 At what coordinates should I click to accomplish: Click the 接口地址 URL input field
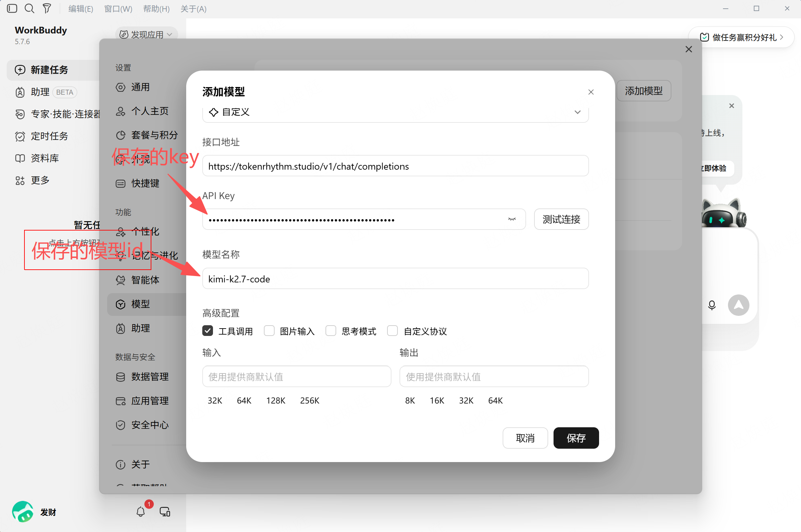point(395,166)
